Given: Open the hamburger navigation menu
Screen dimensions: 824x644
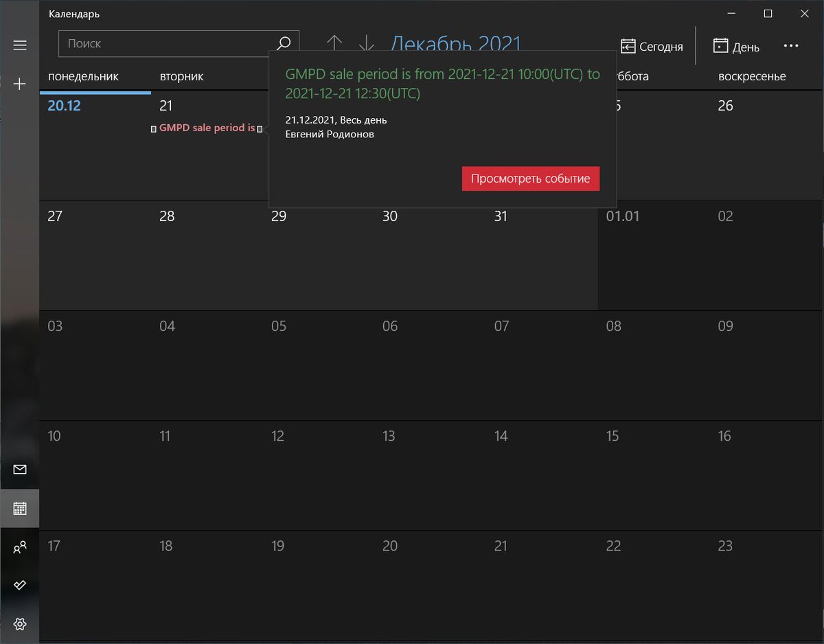Looking at the screenshot, I should (x=20, y=45).
